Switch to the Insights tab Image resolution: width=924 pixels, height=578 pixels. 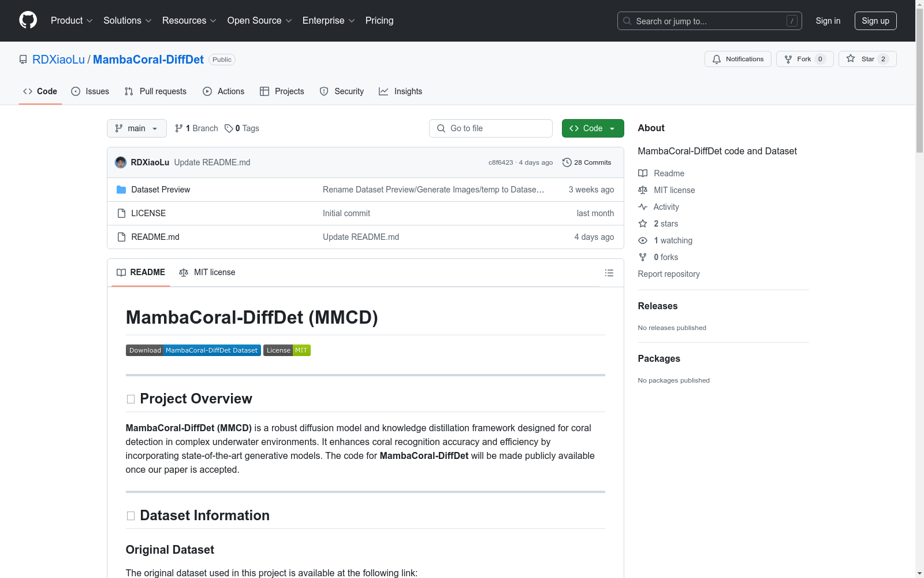click(400, 91)
